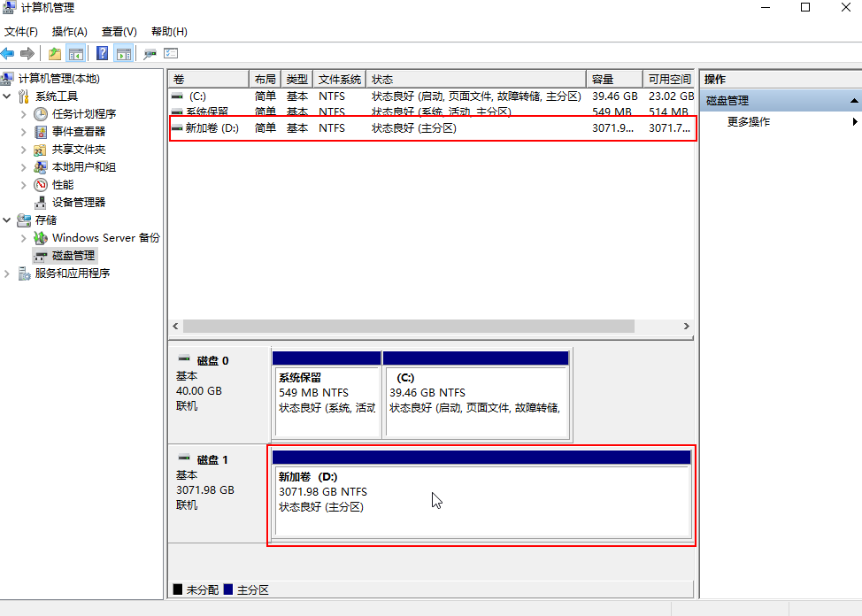Click the scroll left arrow of volume list
Viewport: 862px width, 616px height.
175,327
